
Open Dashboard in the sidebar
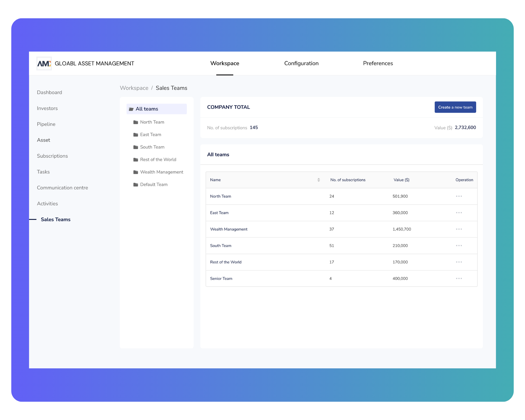coord(49,92)
